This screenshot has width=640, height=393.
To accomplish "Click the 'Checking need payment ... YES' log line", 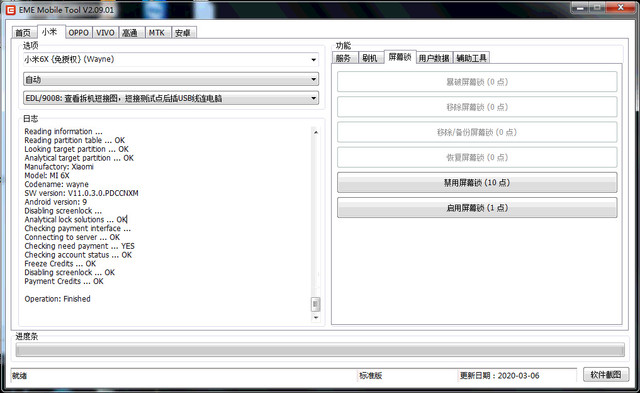I will pyautogui.click(x=79, y=246).
